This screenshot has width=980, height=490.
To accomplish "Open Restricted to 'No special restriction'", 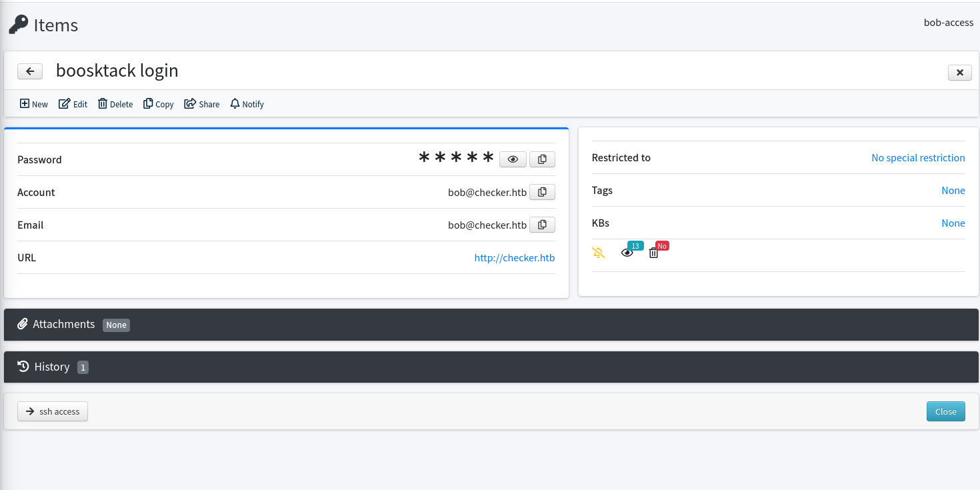I will pos(918,158).
